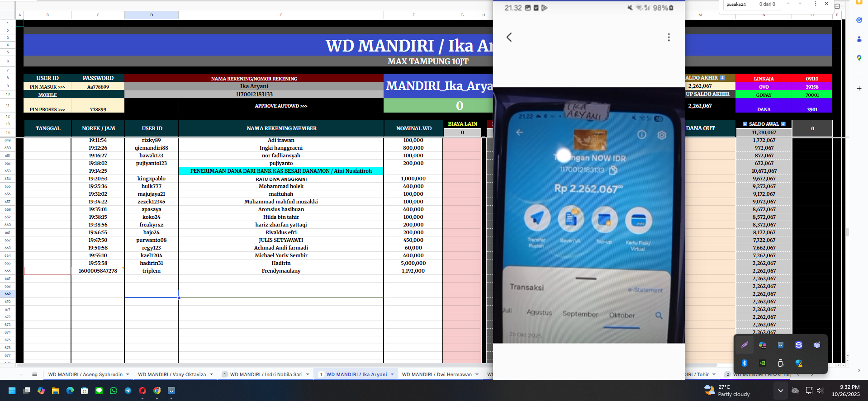
Task: Add a new sheet with the plus button
Action: tap(21, 374)
